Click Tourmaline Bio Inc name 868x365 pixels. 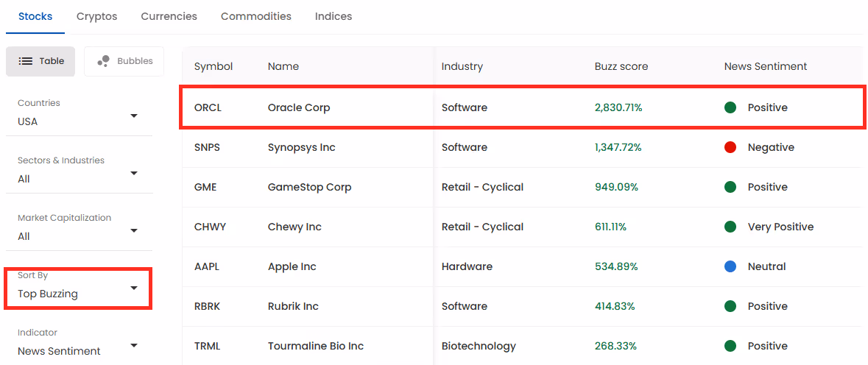[316, 347]
